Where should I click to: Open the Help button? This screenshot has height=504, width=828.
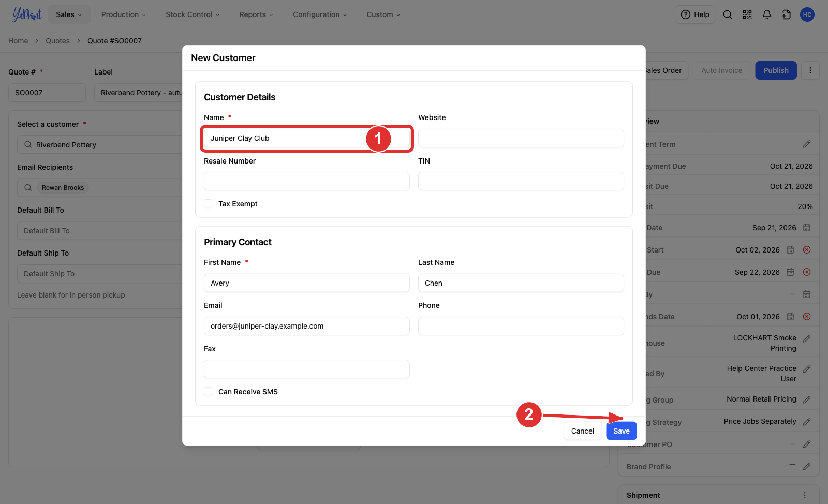point(694,14)
